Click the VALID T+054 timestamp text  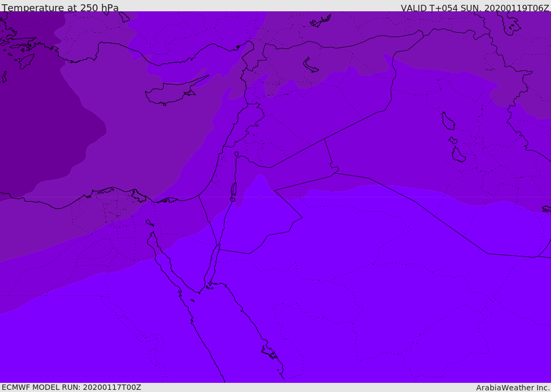pyautogui.click(x=475, y=8)
